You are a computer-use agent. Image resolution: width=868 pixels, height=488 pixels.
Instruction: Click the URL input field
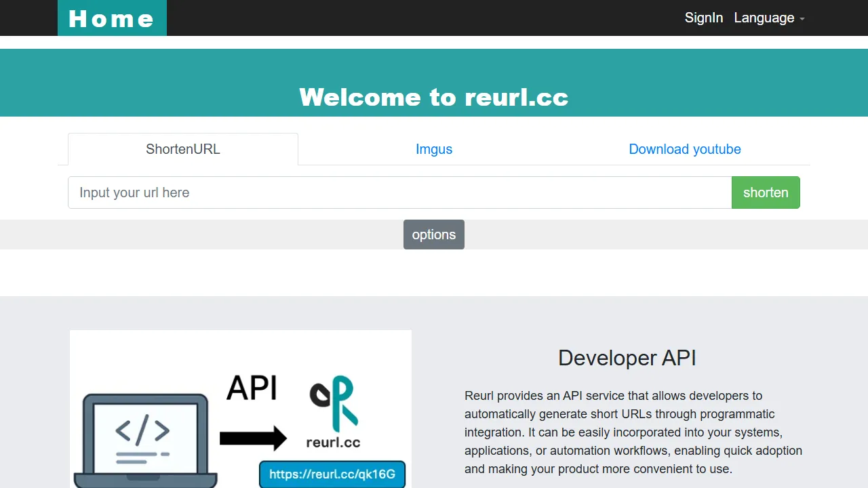click(399, 192)
